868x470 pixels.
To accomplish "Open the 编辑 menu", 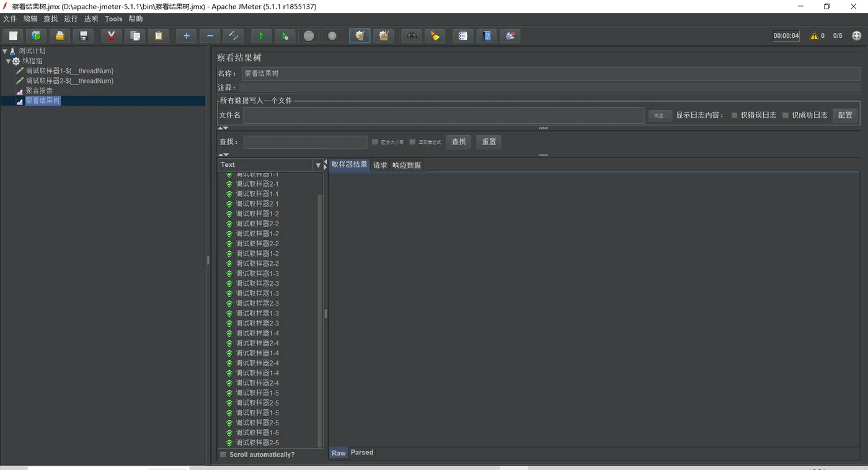I will point(30,19).
